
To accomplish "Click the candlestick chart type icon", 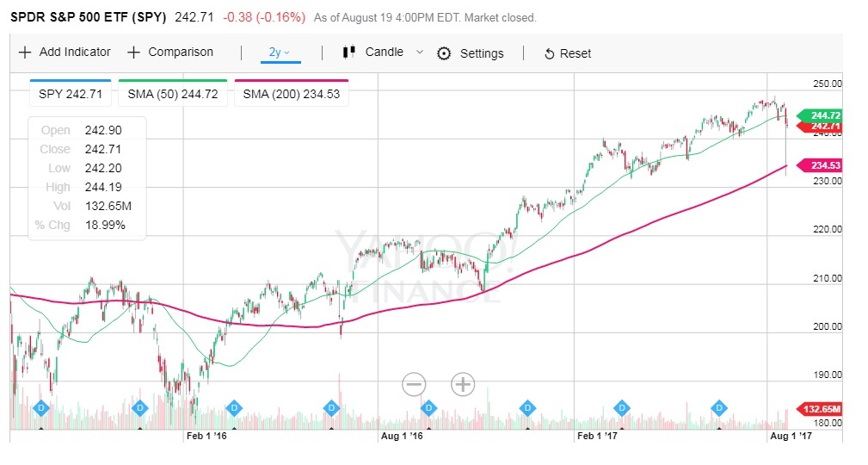I will [x=349, y=53].
